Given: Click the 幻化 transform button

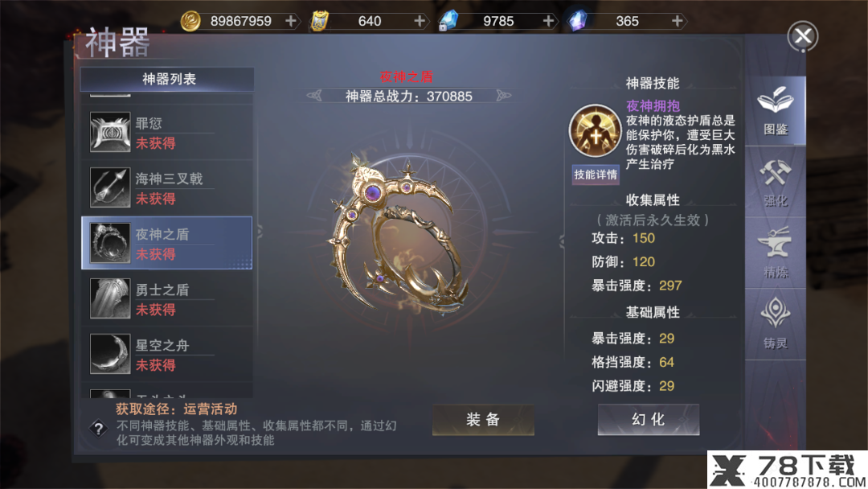Looking at the screenshot, I should pos(649,419).
